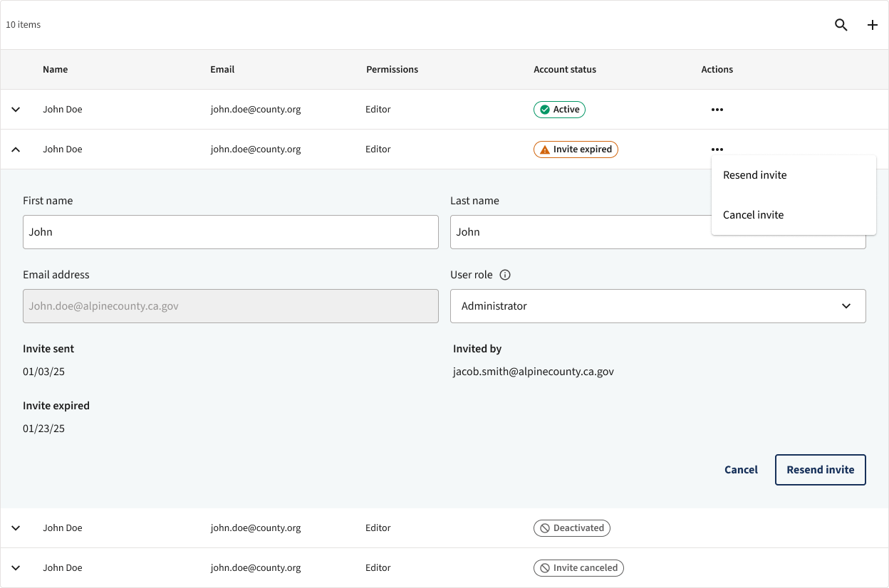Screen dimensions: 889x588
Task: Choose Cancel invite in the popup menu
Action: (x=753, y=215)
